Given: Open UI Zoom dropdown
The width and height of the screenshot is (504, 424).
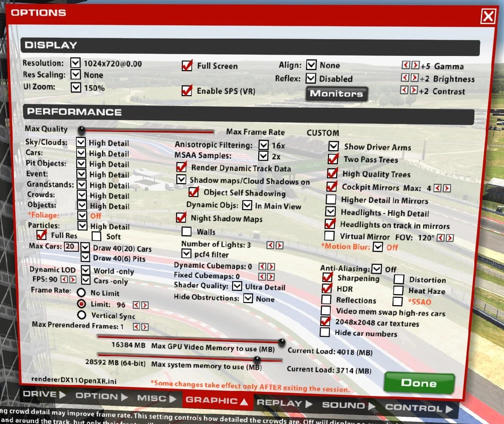Looking at the screenshot, I should (x=76, y=87).
